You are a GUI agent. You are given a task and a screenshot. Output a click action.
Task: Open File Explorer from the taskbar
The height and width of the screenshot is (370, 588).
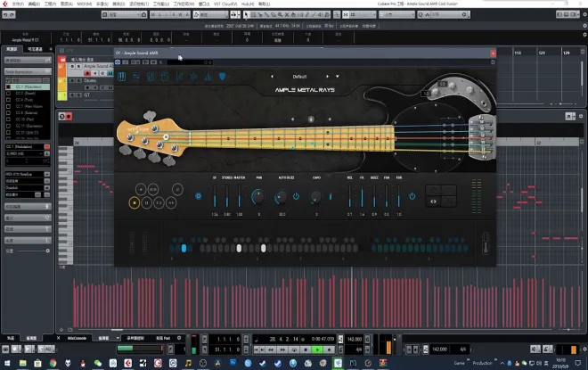coord(23,363)
